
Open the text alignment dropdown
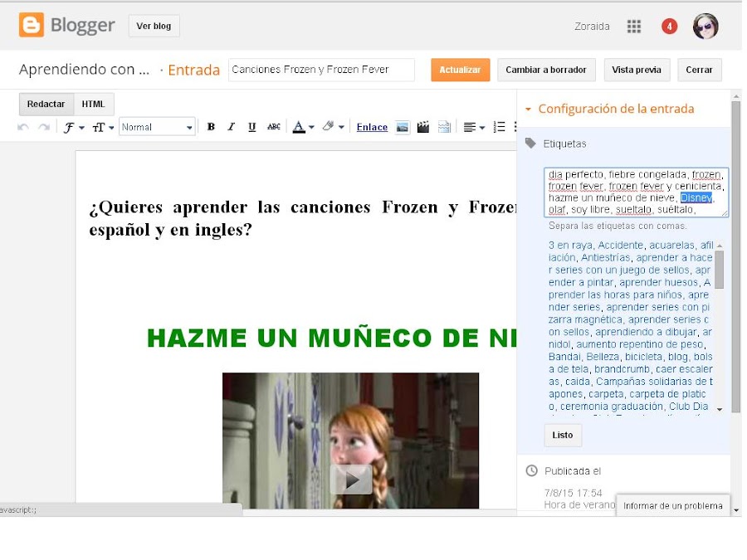474,127
